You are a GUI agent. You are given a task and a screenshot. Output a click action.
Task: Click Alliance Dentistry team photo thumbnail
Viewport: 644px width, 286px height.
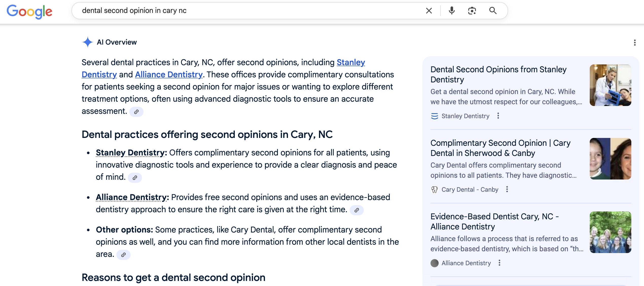tap(610, 232)
